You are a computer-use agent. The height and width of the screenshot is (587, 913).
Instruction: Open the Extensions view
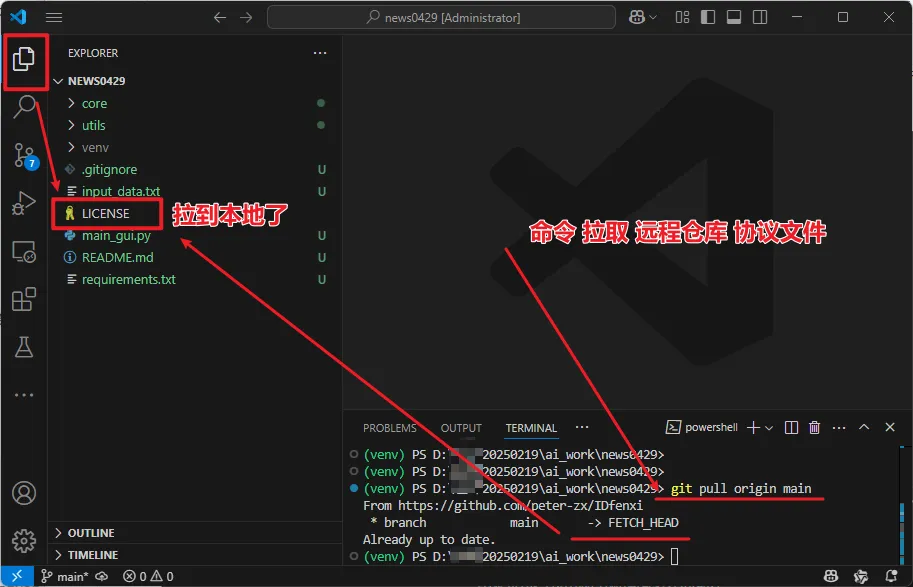(x=24, y=299)
